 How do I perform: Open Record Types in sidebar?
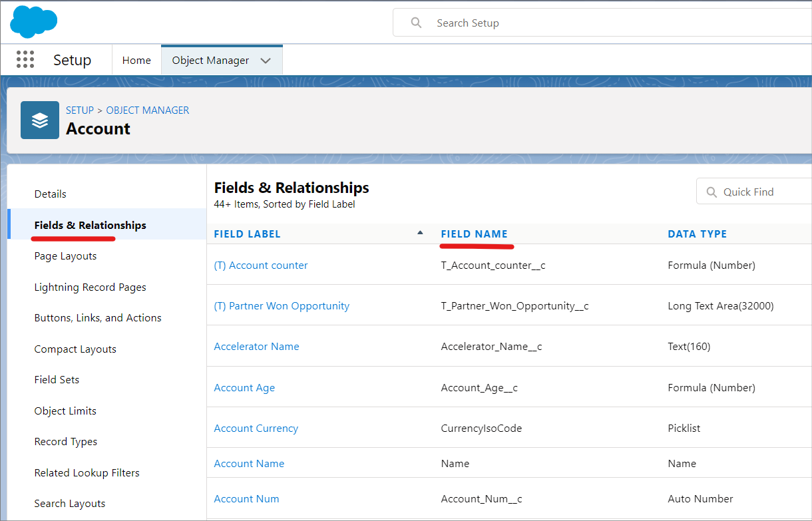tap(66, 442)
